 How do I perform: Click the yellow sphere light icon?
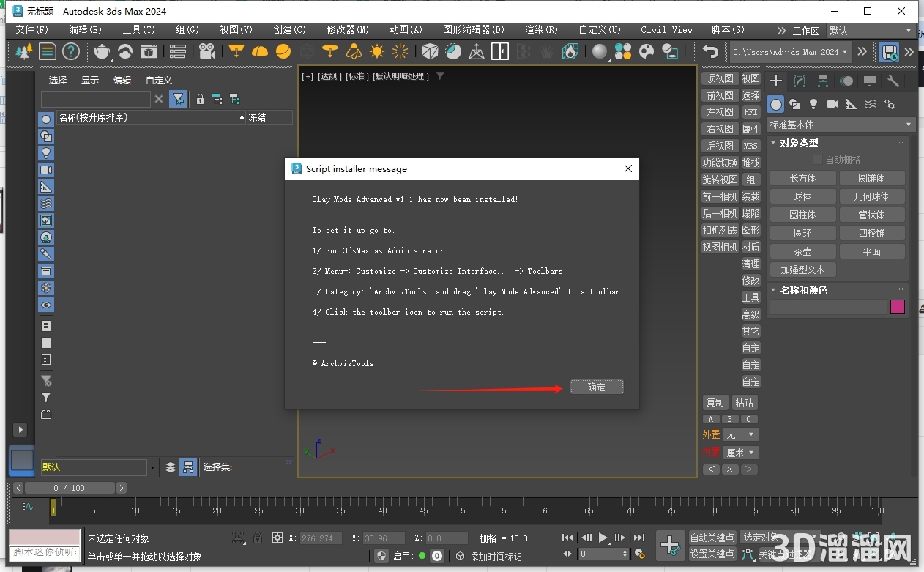(x=283, y=51)
